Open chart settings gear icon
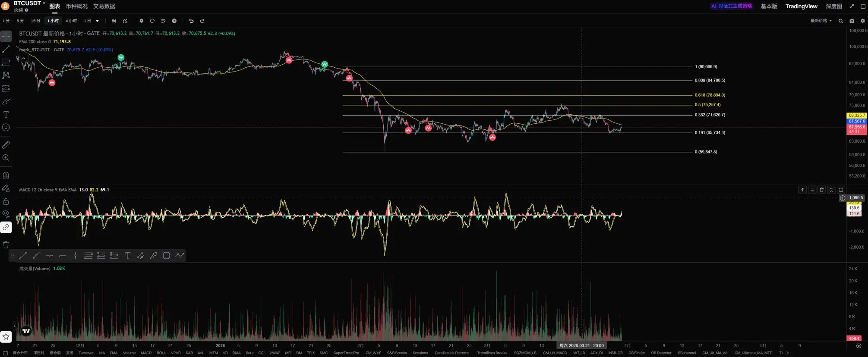 [x=863, y=21]
